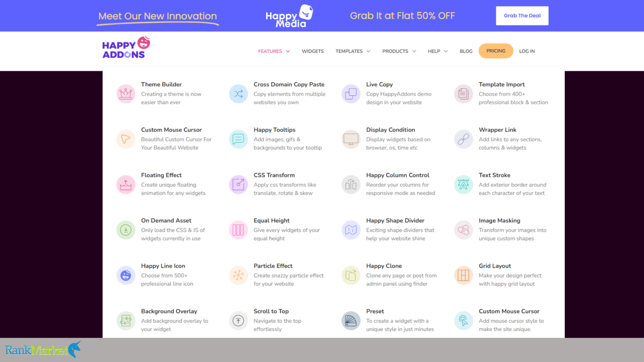The width and height of the screenshot is (644, 362).
Task: Open the Preset feature title
Action: pyautogui.click(x=375, y=311)
